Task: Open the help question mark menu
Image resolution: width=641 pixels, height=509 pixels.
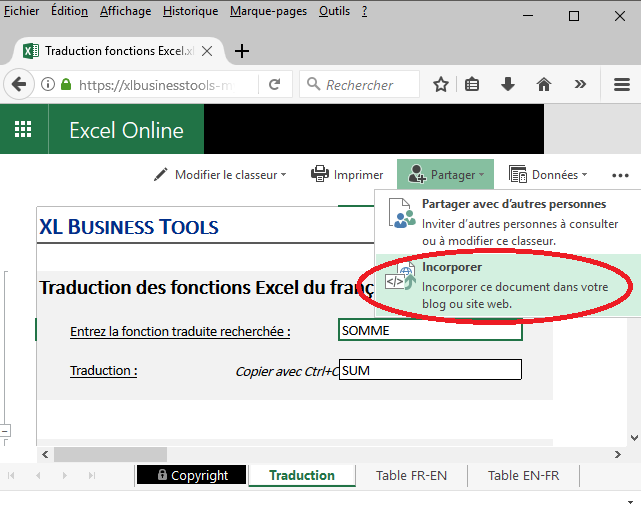Action: pos(364,11)
